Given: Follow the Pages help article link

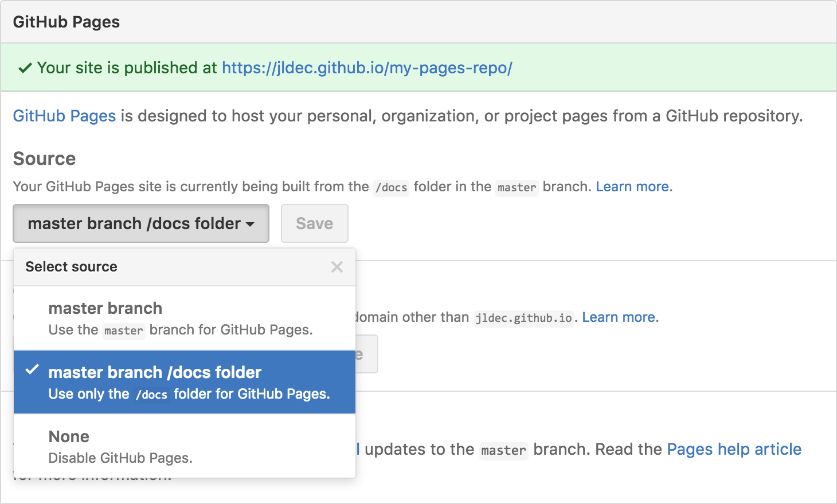Looking at the screenshot, I should [734, 449].
